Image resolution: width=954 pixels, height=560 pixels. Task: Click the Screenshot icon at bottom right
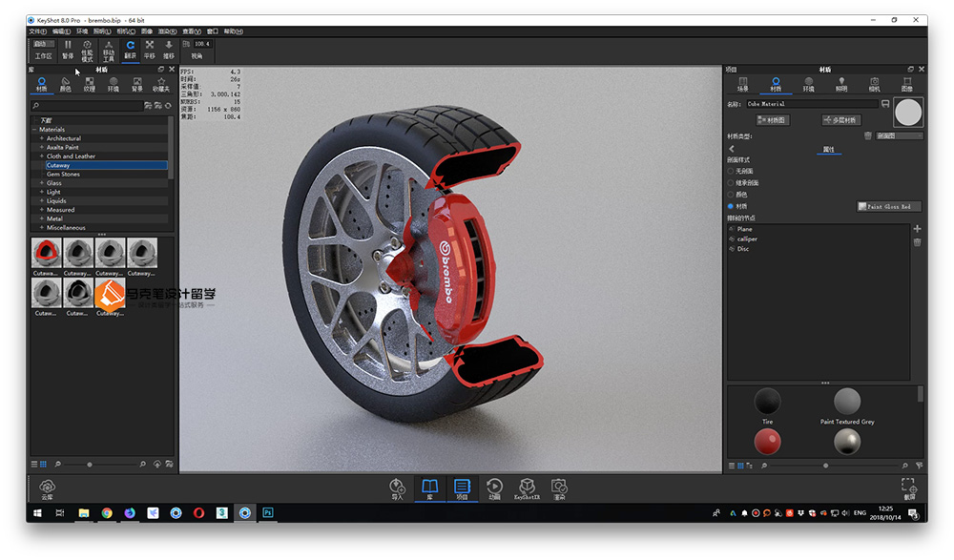[x=909, y=488]
